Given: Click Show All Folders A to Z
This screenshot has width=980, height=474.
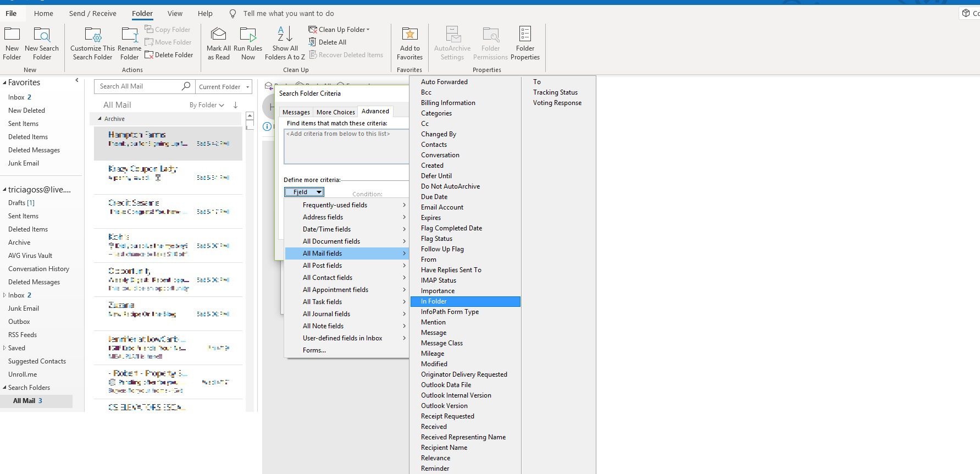Looking at the screenshot, I should point(285,43).
